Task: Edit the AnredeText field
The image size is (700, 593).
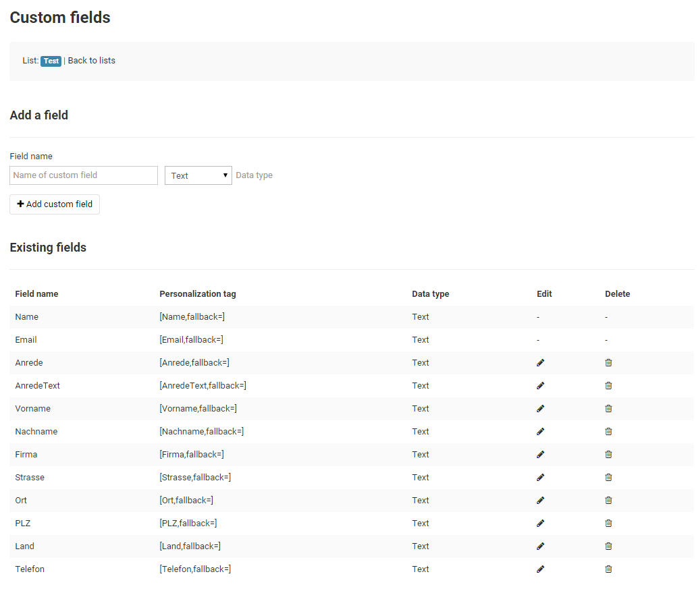Action: pos(540,386)
